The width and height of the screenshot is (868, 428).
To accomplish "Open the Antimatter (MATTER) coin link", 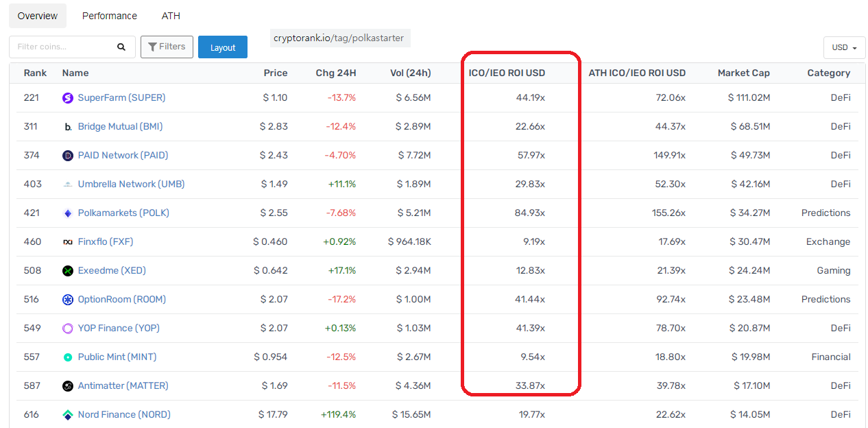I will [123, 386].
